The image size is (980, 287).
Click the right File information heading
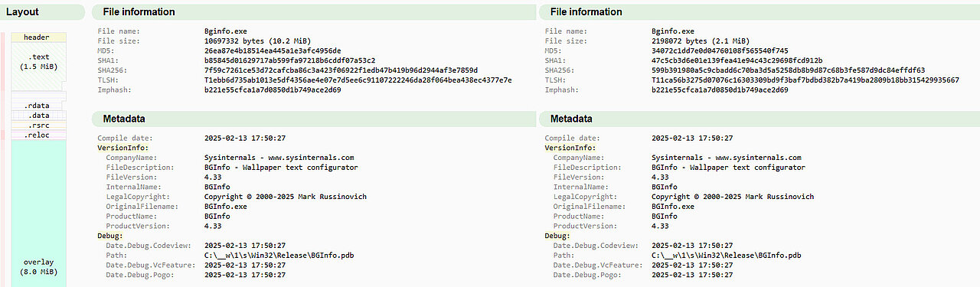(586, 12)
